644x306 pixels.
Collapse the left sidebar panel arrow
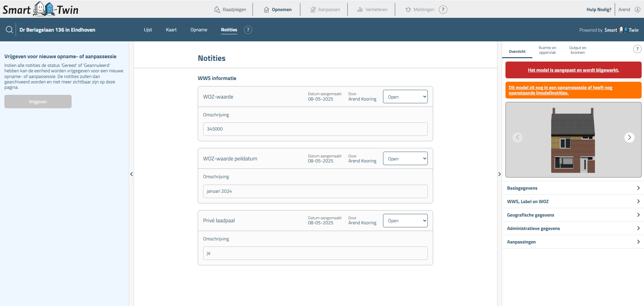(x=131, y=174)
